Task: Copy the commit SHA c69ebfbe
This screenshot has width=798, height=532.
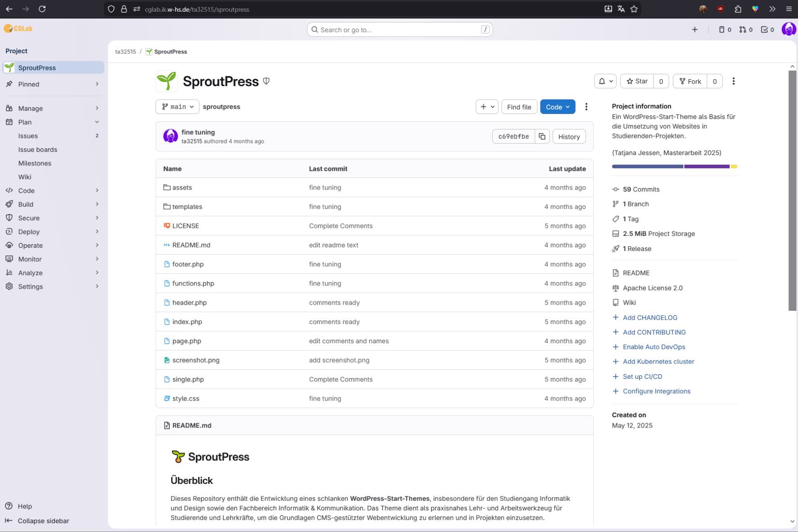Action: [x=542, y=136]
